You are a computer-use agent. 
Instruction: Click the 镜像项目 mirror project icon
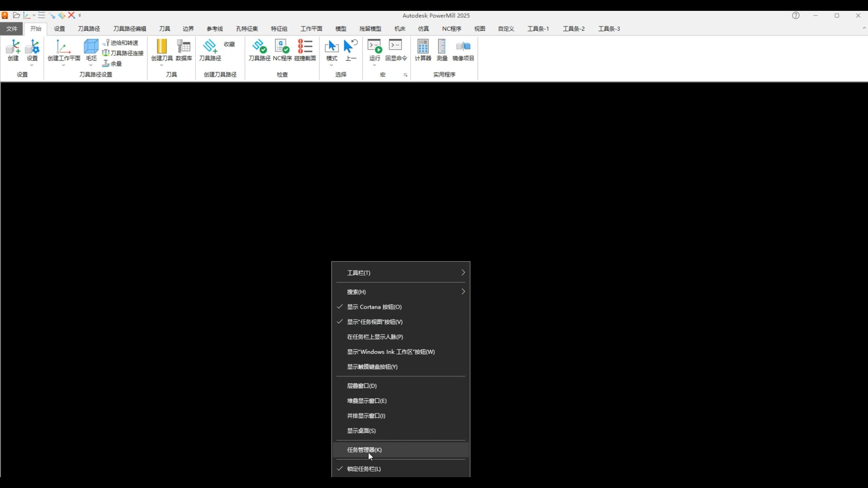click(x=463, y=47)
